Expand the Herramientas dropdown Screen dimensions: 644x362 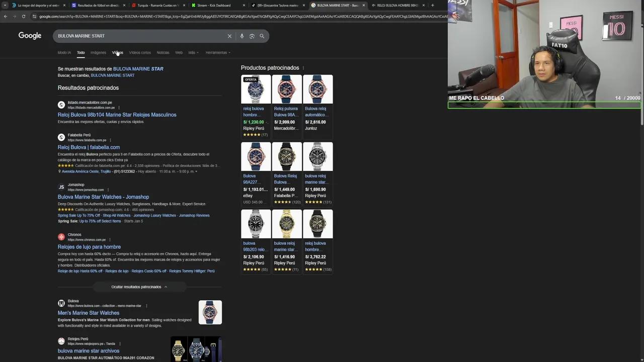(218, 53)
